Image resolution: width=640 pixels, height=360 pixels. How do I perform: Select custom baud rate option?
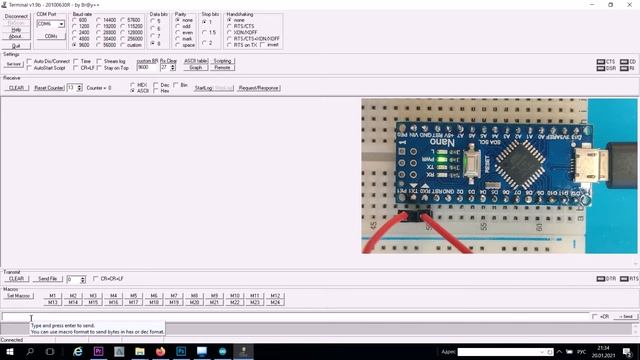tap(122, 45)
